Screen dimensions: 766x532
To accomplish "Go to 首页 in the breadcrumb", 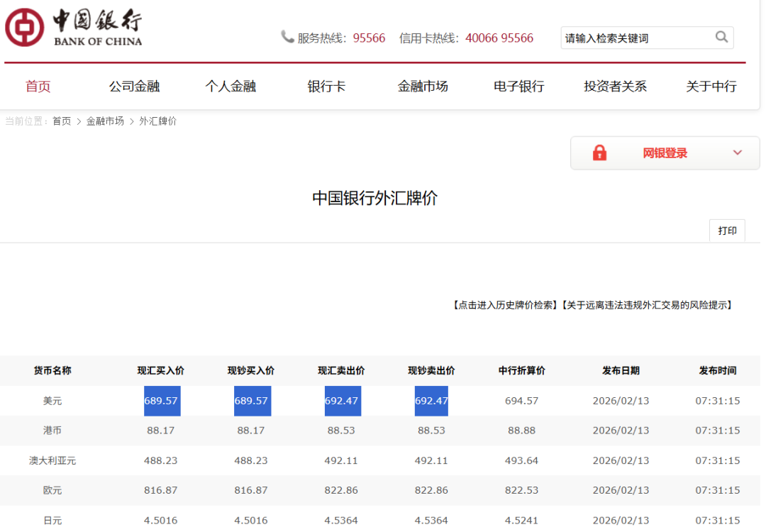I will pyautogui.click(x=62, y=121).
